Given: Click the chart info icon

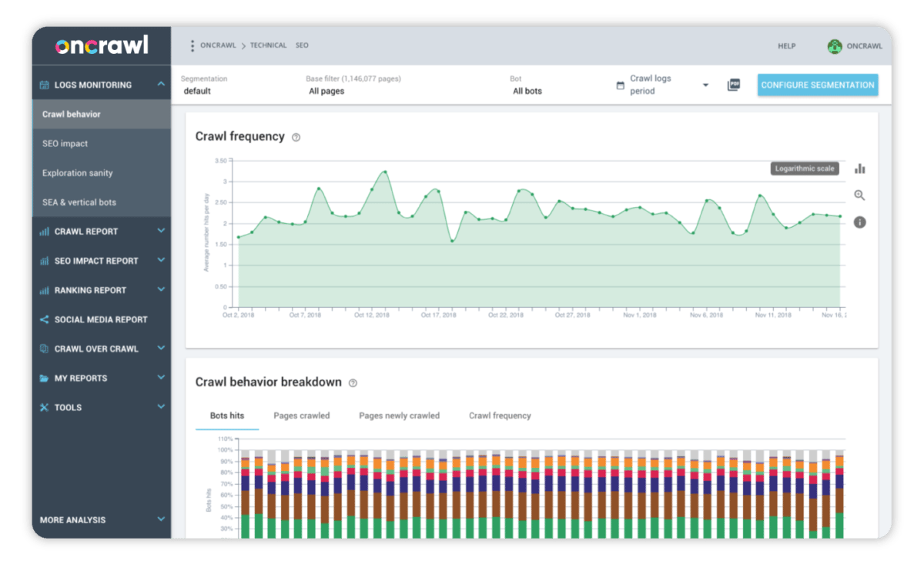Looking at the screenshot, I should [859, 222].
